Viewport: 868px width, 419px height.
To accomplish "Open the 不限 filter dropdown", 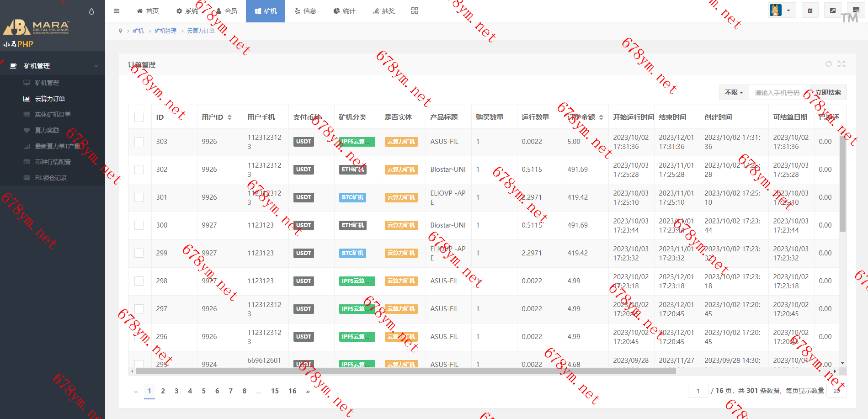I will [x=733, y=92].
